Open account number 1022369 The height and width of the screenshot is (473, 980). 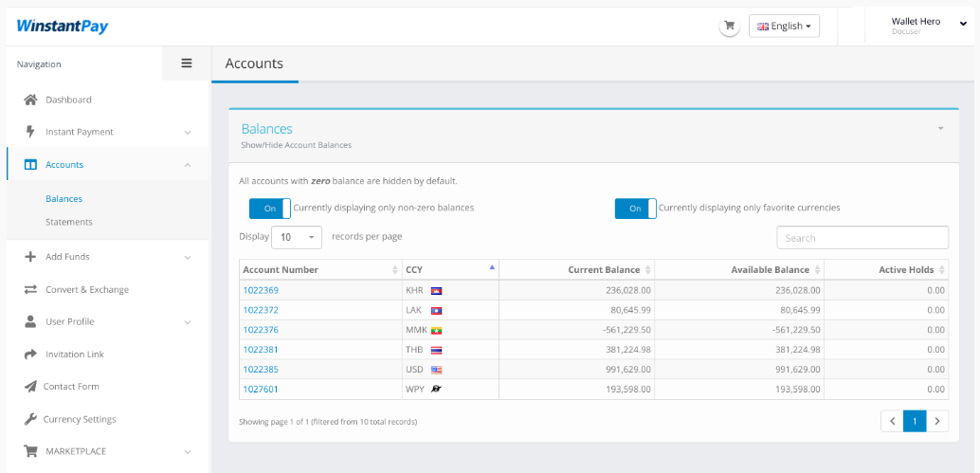(261, 291)
